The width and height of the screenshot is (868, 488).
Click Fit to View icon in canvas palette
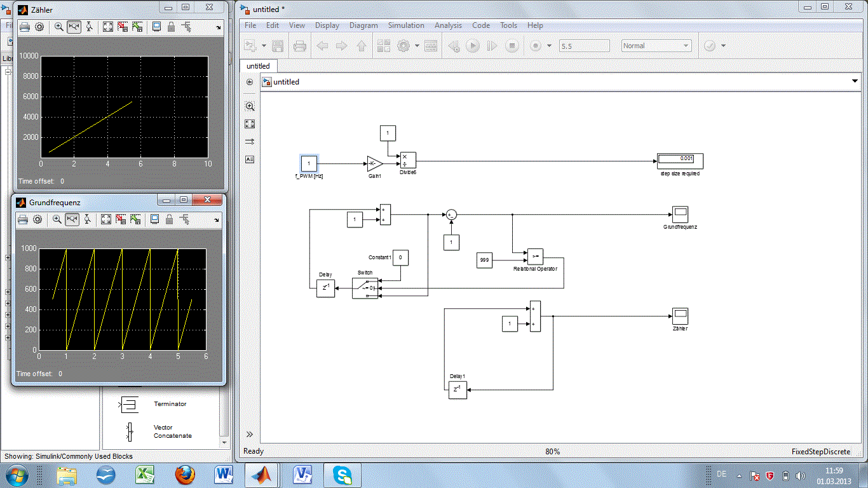(x=250, y=124)
